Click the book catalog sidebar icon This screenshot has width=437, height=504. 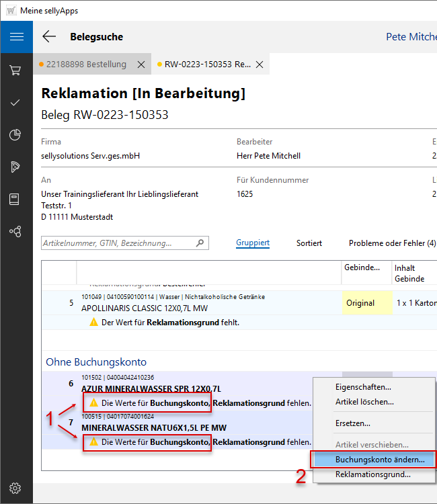[x=16, y=199]
